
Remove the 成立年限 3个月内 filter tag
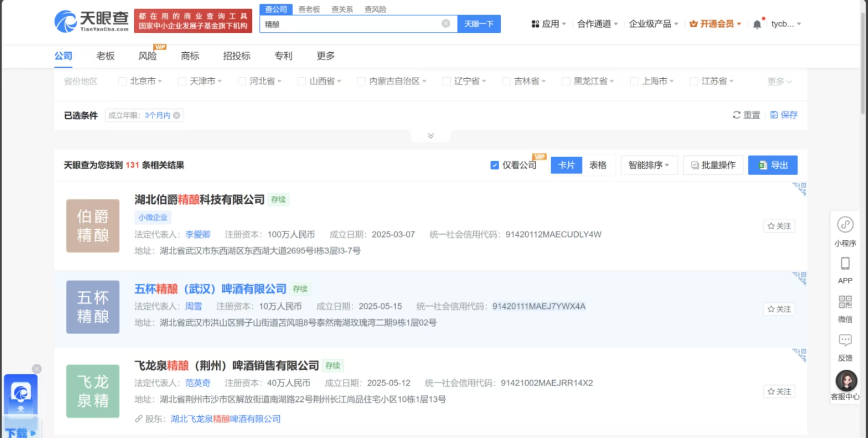coord(176,115)
